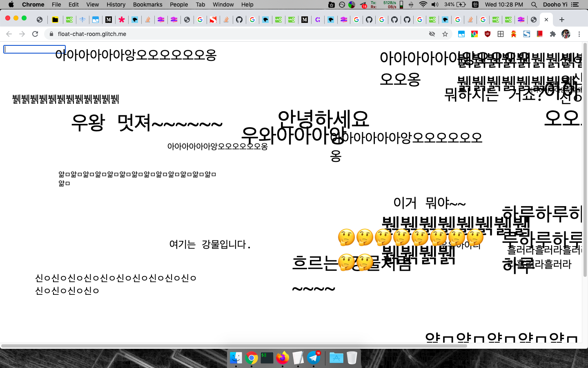The height and width of the screenshot is (368, 588).
Task: Open the Chrome Extensions puzzle icon
Action: (x=553, y=34)
